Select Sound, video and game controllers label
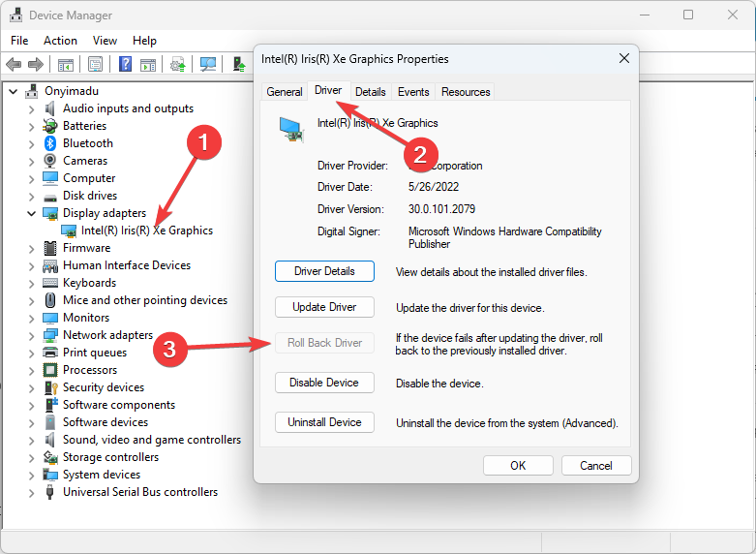The image size is (756, 554). (x=152, y=440)
